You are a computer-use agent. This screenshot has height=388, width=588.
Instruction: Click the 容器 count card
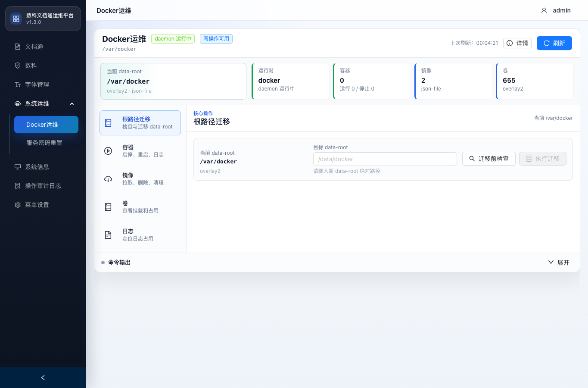[372, 81]
